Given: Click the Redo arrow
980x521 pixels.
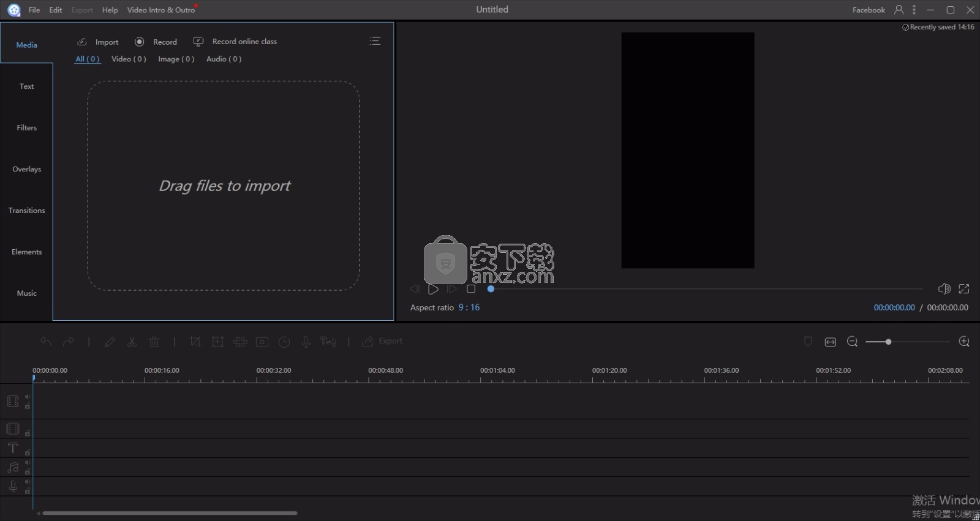Looking at the screenshot, I should coord(68,342).
